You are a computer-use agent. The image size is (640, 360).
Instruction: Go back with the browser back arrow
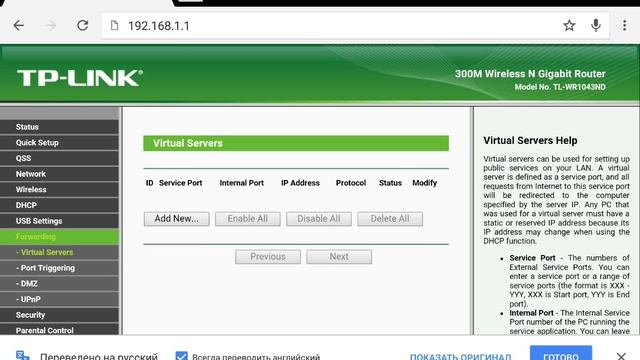tap(19, 26)
